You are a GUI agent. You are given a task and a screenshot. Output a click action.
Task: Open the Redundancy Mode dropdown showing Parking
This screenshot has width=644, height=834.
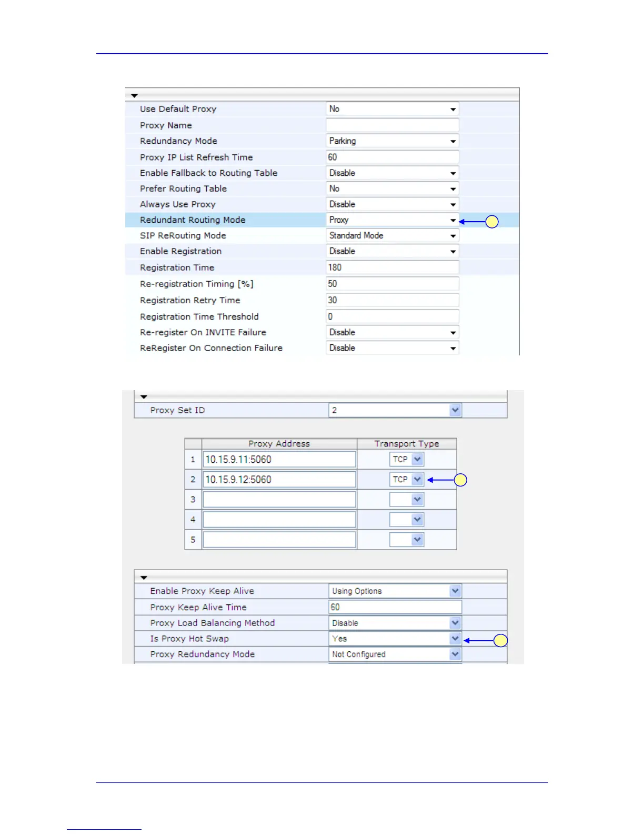click(x=393, y=141)
